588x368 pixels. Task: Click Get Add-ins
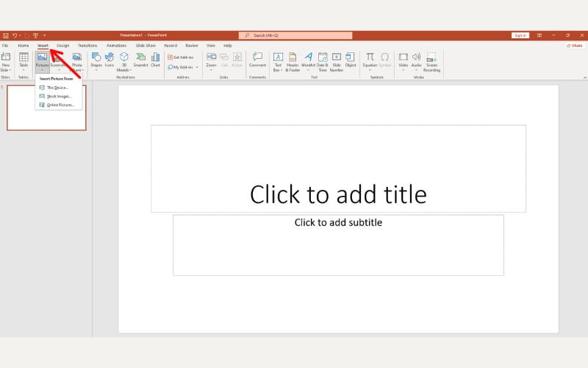pyautogui.click(x=180, y=57)
